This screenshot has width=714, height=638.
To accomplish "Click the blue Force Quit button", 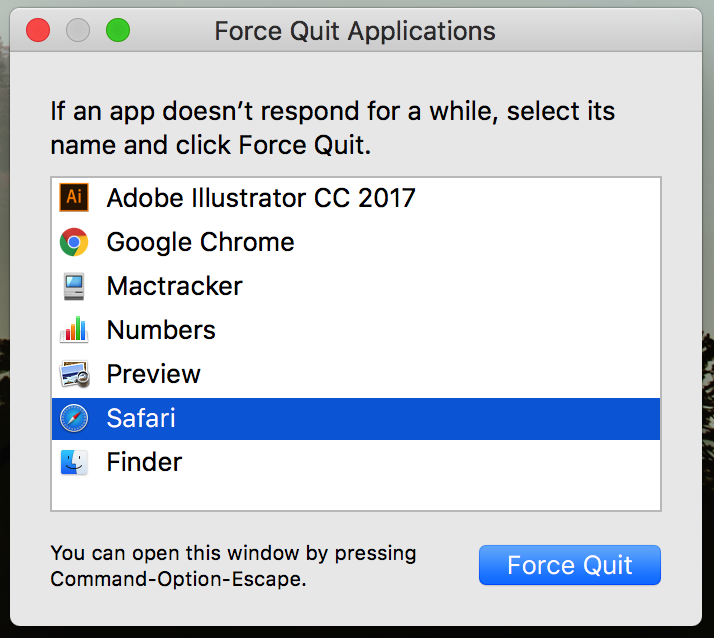I will 570,565.
